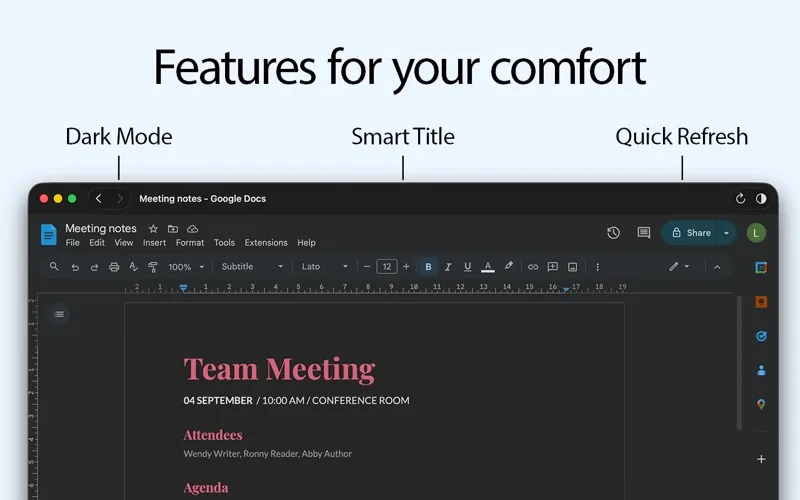Viewport: 800px width, 500px height.
Task: Click the 04 SEPTEMBER date text
Action: (218, 401)
